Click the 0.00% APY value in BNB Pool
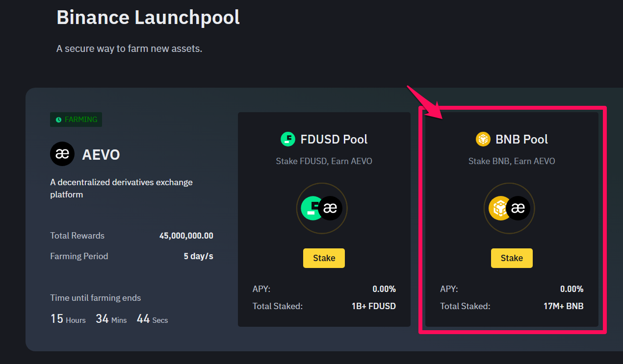The image size is (623, 364). tap(572, 289)
